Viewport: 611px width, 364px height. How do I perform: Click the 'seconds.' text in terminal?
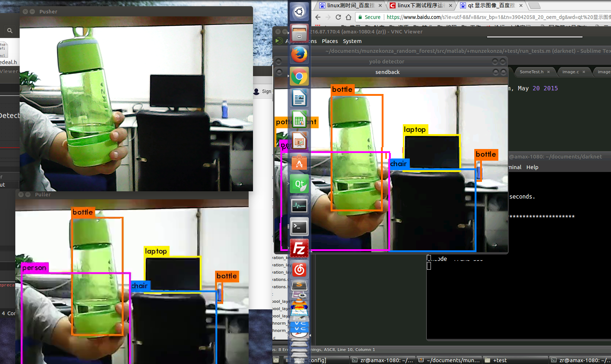click(x=522, y=197)
